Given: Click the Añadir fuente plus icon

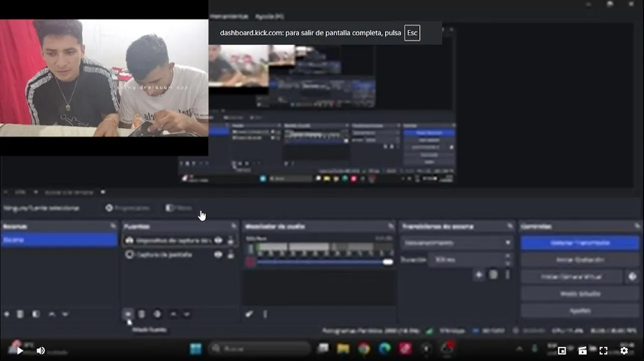Looking at the screenshot, I should [x=128, y=314].
